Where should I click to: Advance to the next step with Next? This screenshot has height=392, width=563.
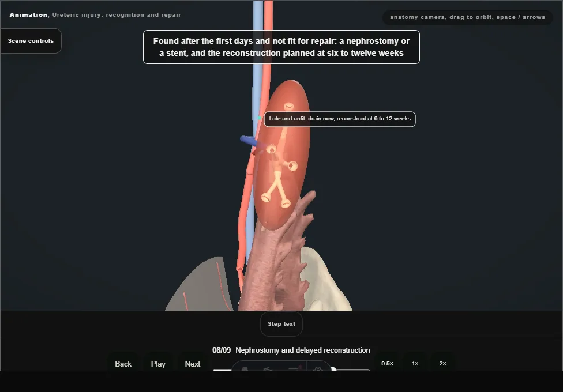193,364
